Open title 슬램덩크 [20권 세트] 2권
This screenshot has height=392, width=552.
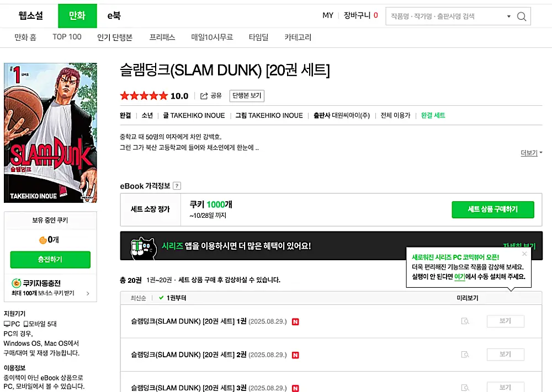tap(189, 355)
